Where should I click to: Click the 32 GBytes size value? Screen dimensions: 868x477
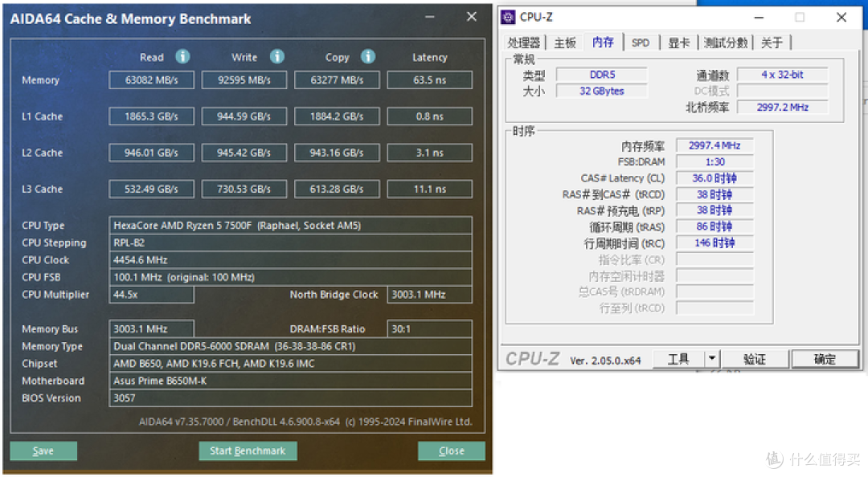click(x=602, y=91)
